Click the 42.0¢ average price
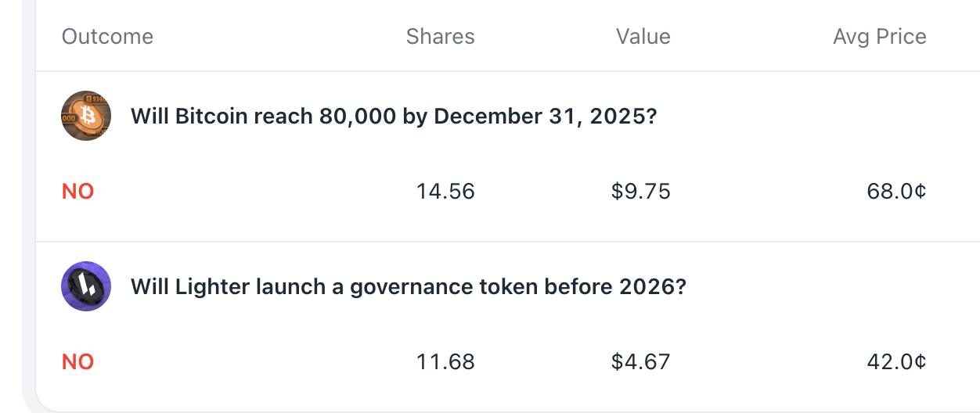Screen dimensions: 980x413 (896, 362)
